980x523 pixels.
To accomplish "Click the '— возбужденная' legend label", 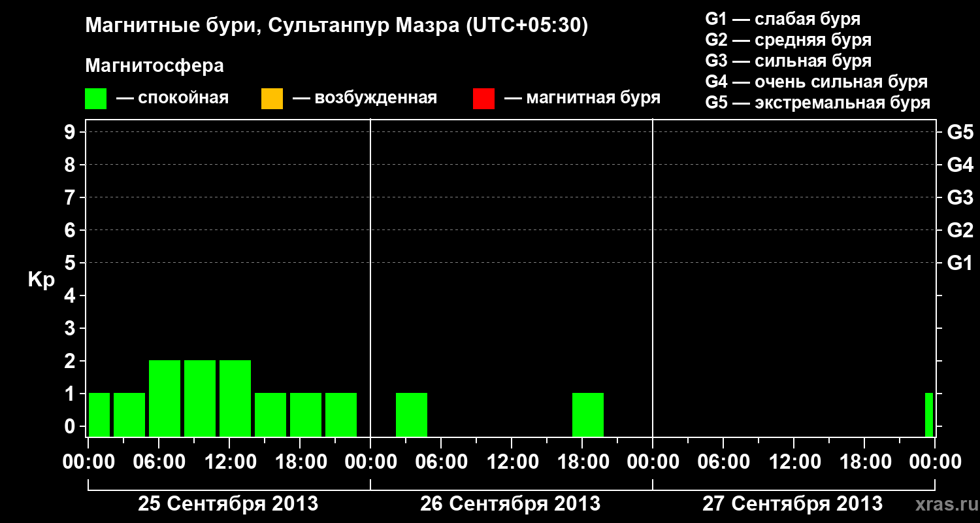I will coord(365,99).
